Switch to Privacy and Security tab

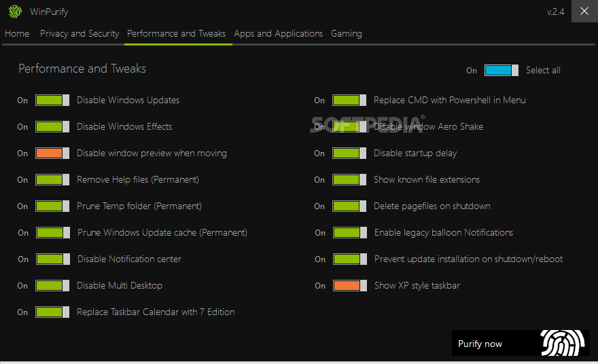click(80, 33)
